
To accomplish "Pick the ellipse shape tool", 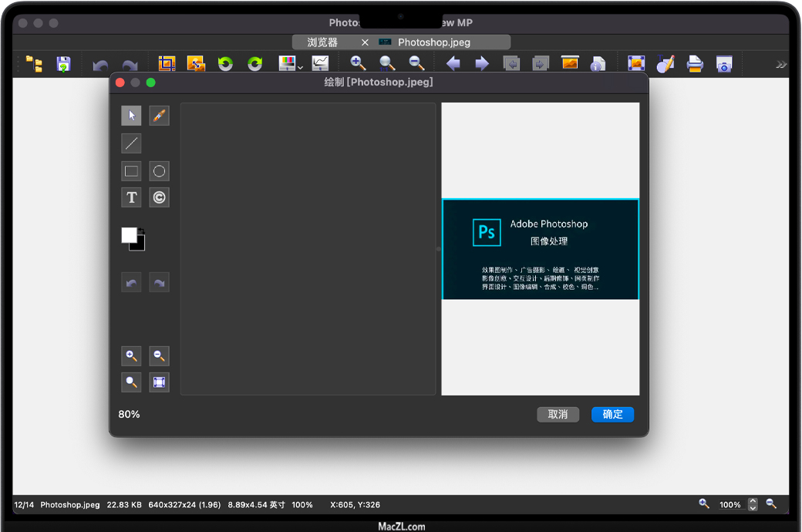I will [x=159, y=171].
